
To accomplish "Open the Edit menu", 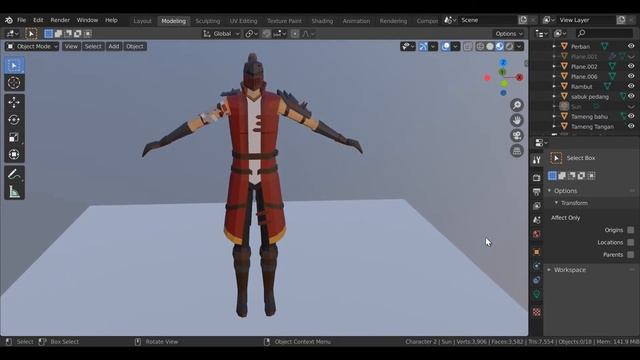I will pos(38,20).
